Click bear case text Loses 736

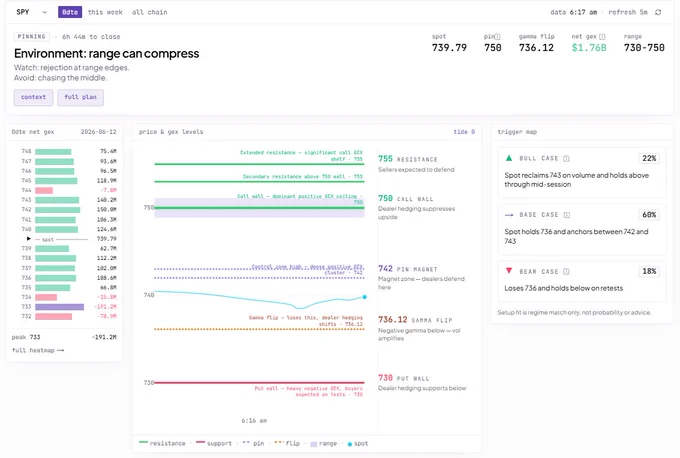pos(563,288)
